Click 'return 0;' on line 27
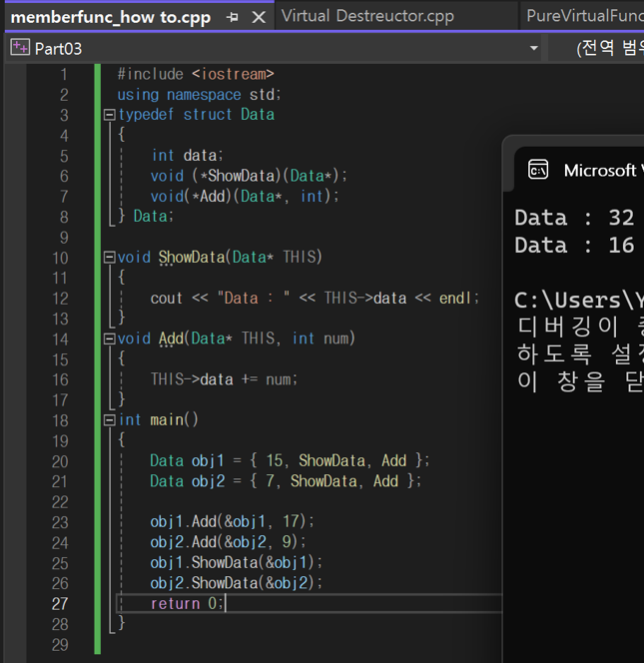Viewport: 644px width, 663px height. click(x=187, y=603)
